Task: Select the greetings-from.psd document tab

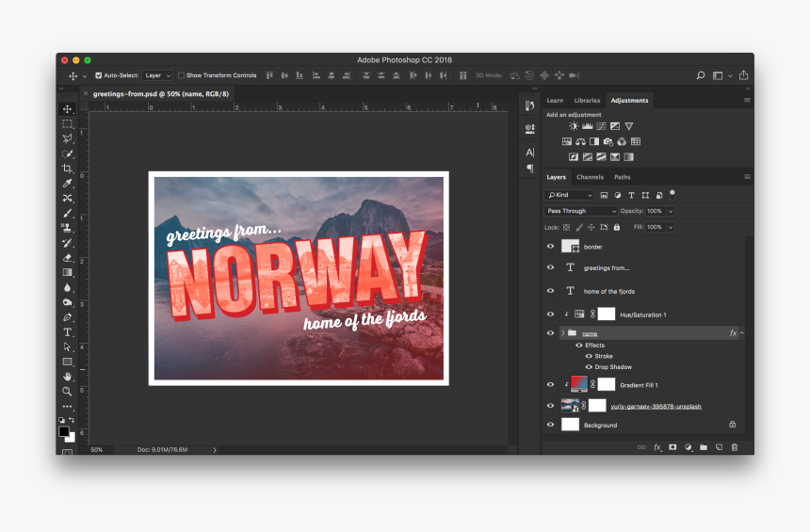Action: click(x=161, y=94)
